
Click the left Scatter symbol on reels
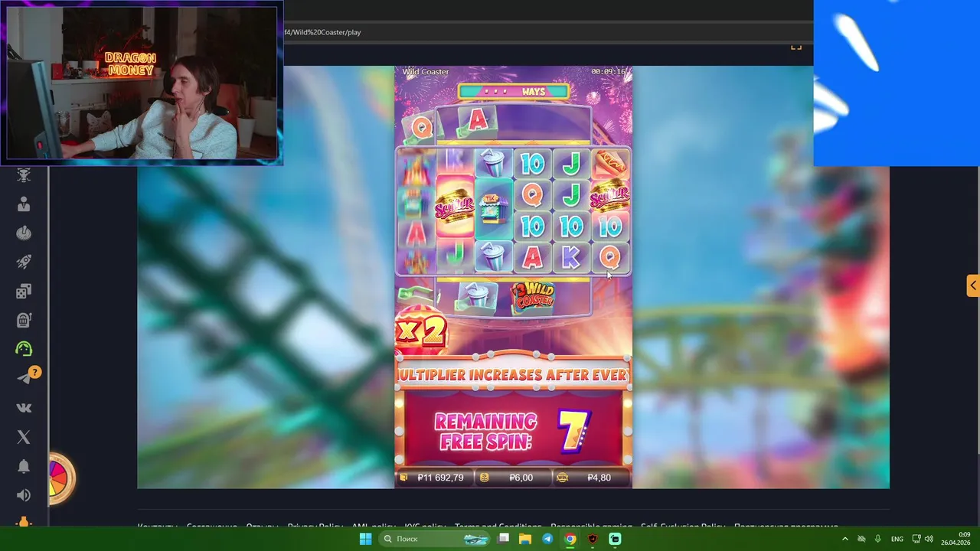pos(455,205)
